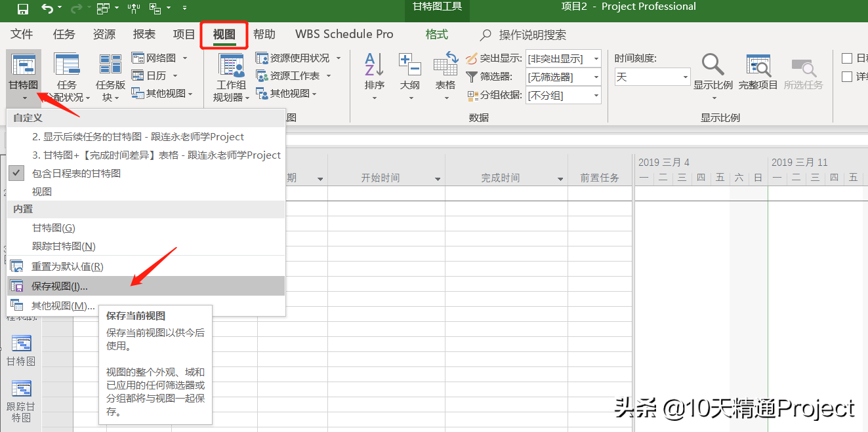This screenshot has width=868, height=432.
Task: Expand the 网络图 dropdown arrow
Action: (x=185, y=58)
